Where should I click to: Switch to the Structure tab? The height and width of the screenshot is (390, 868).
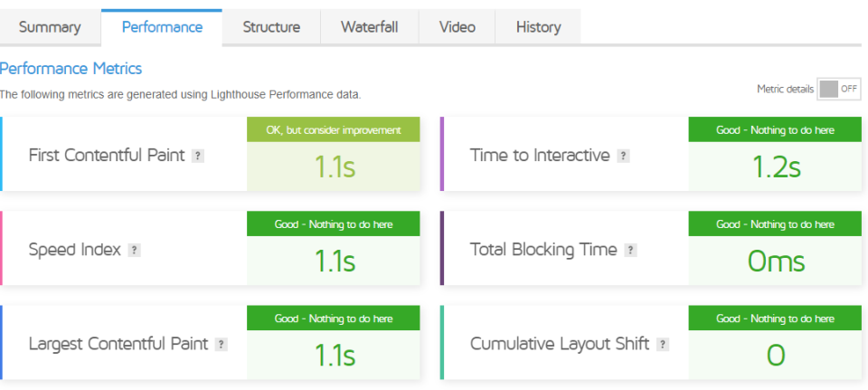(x=271, y=27)
